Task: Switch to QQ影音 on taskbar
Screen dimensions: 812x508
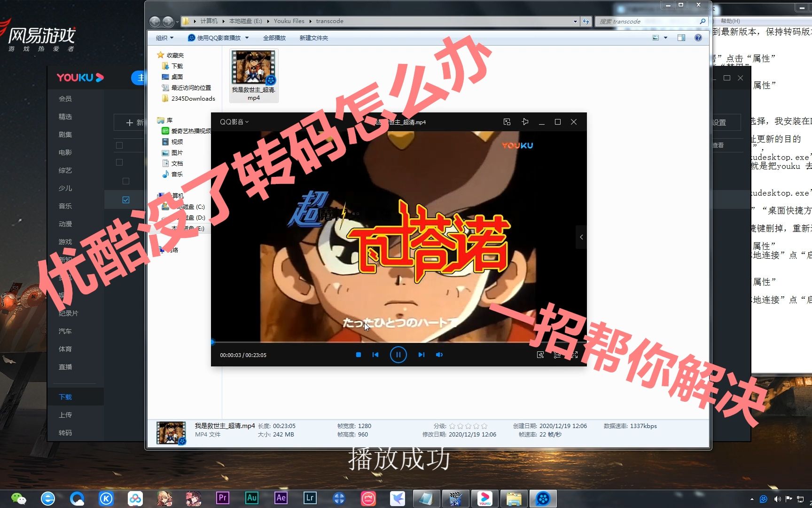Action: tap(543, 499)
